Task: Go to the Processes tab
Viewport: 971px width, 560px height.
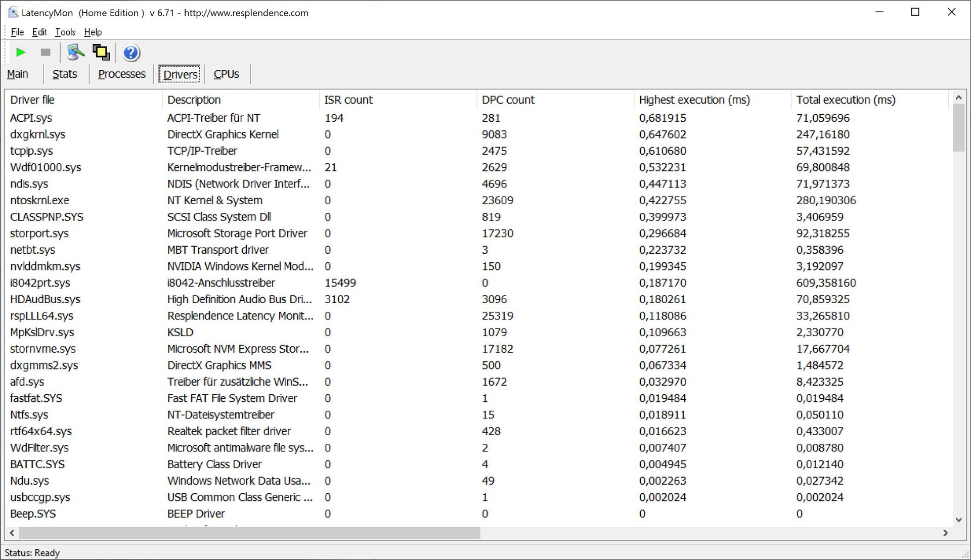Action: [121, 74]
